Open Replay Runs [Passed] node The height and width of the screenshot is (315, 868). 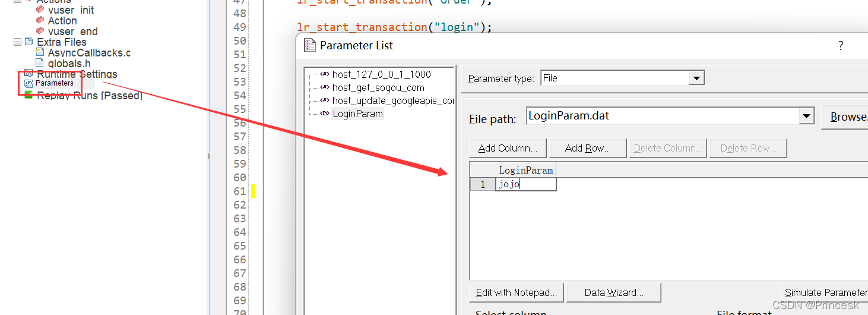89,95
